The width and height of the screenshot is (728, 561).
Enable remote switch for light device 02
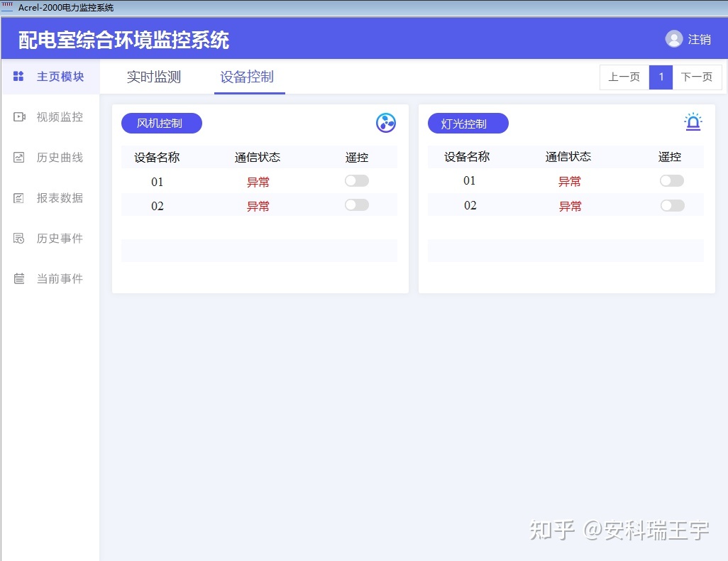pos(671,205)
